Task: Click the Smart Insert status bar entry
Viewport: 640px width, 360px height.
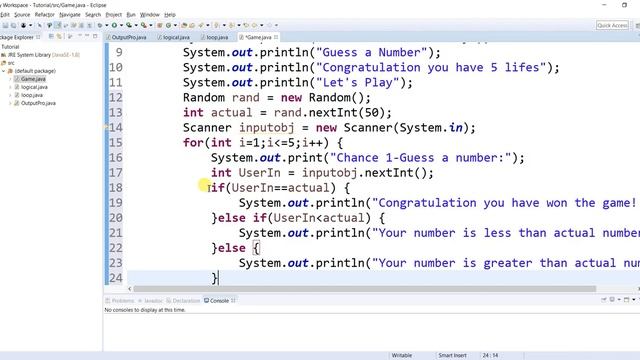Action: (452, 356)
